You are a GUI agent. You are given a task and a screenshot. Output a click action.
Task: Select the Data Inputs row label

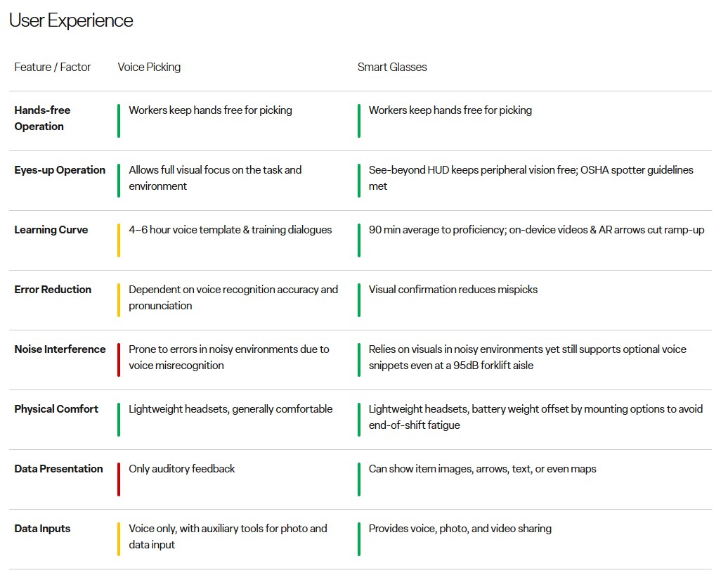click(42, 529)
